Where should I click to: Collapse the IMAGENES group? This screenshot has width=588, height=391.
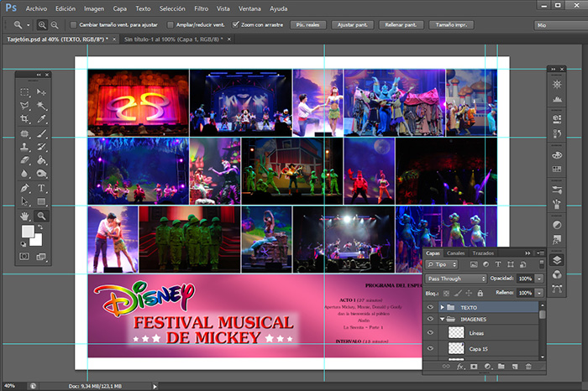[x=442, y=319]
